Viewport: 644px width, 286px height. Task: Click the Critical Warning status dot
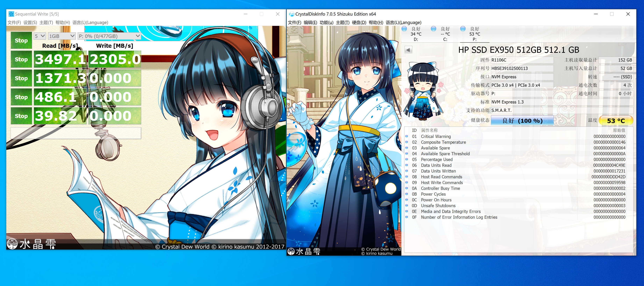tap(406, 137)
